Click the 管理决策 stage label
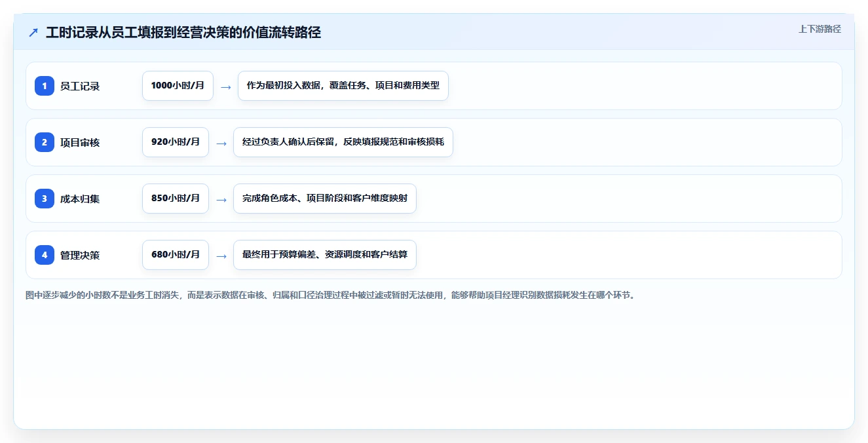This screenshot has width=868, height=443. [80, 255]
